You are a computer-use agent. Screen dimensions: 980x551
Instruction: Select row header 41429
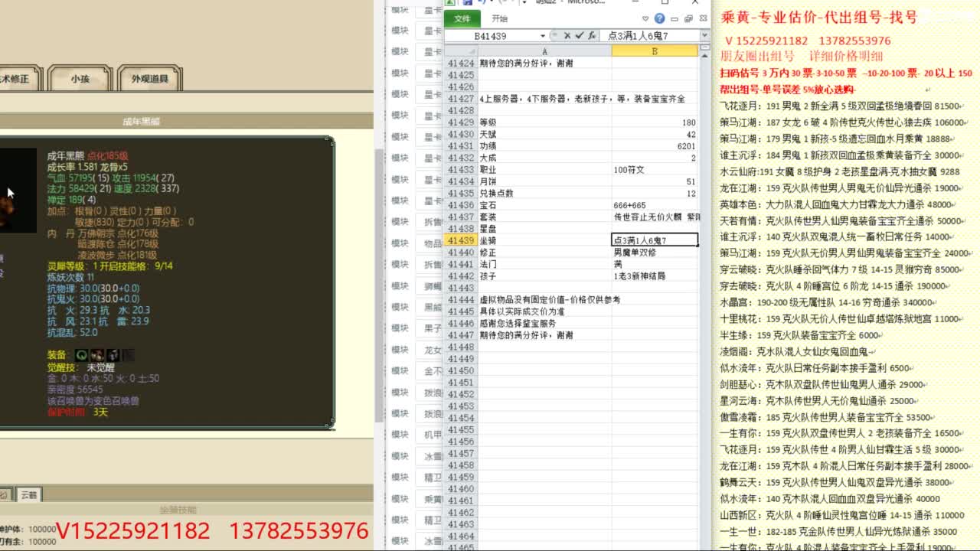pos(461,122)
